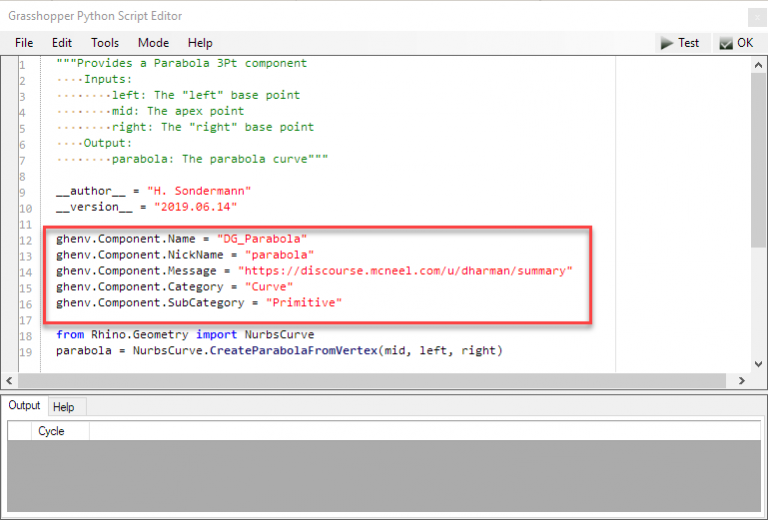The image size is (768, 520).
Task: Switch to the Output tab
Action: pos(25,406)
